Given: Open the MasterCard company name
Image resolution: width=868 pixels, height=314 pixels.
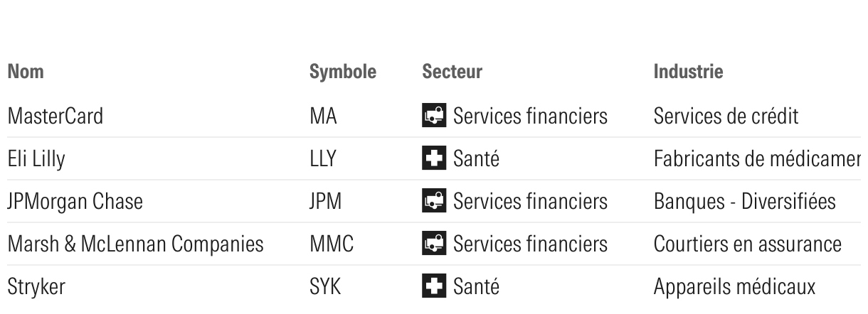Looking at the screenshot, I should 55,116.
